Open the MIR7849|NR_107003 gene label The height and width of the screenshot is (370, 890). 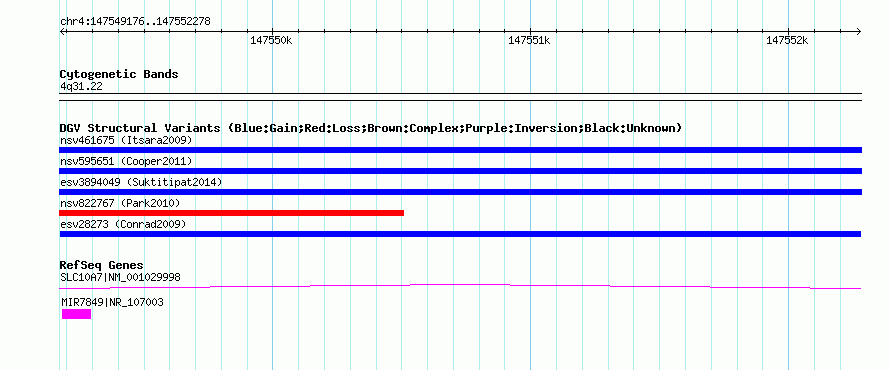click(x=112, y=302)
